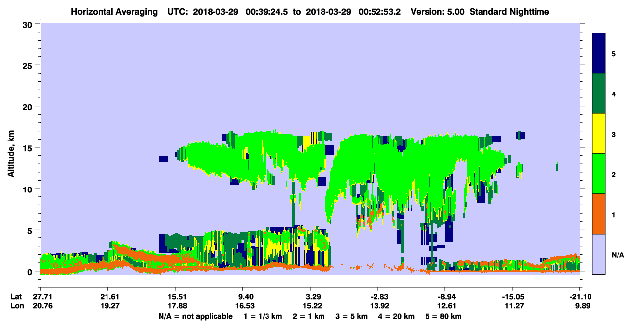Click the colorbar label 5
The height and width of the screenshot is (330, 644).
[x=614, y=53]
